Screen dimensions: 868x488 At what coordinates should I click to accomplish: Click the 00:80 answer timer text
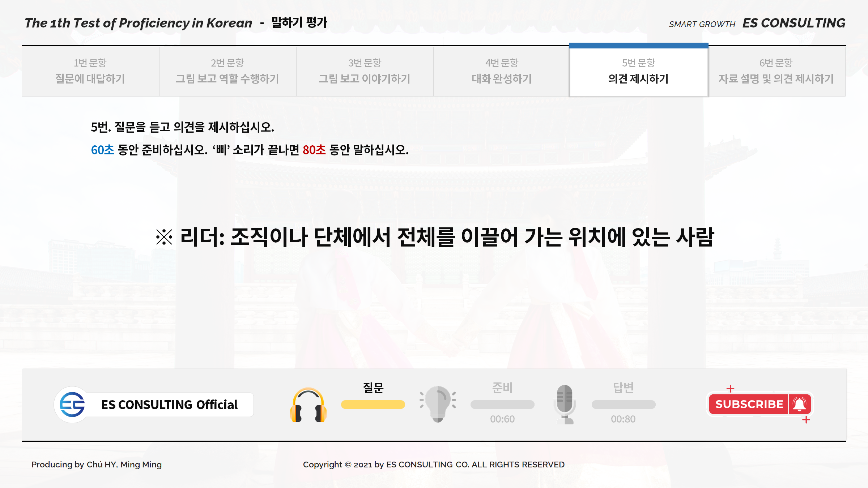click(623, 419)
